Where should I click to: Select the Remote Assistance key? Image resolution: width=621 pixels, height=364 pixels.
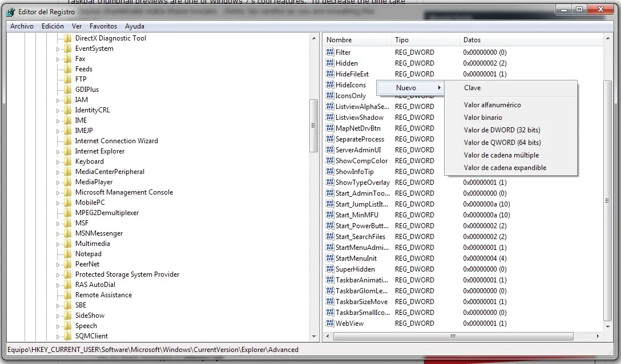tap(103, 295)
